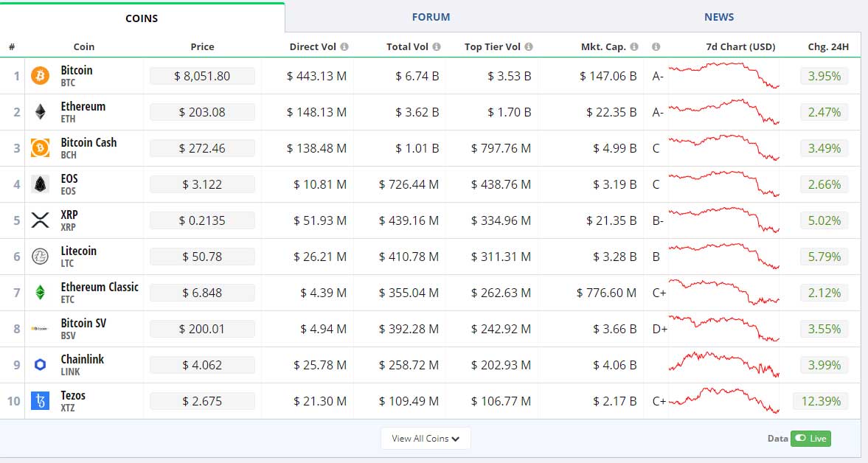This screenshot has width=868, height=463.
Task: Open the NEWS tab
Action: [719, 17]
